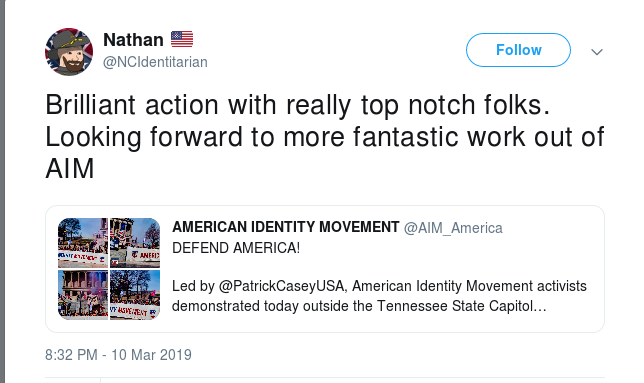This screenshot has width=644, height=383.
Task: Select the main tweet text body
Action: 324,137
